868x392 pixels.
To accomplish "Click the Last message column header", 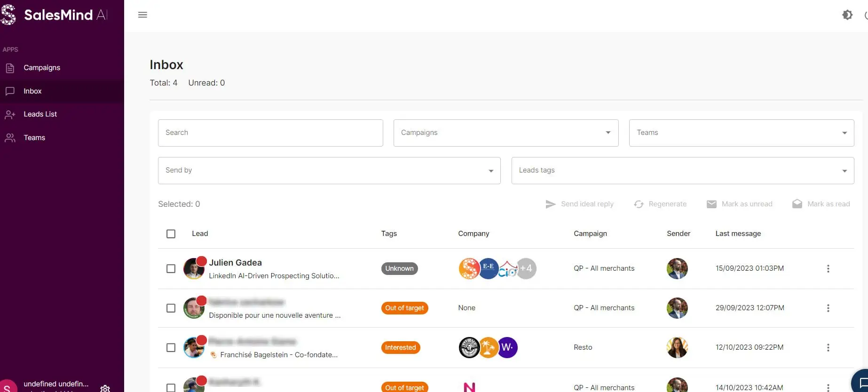I will click(738, 234).
